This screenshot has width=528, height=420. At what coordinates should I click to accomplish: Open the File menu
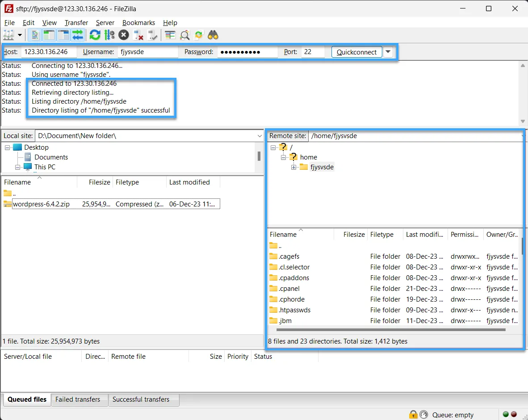[x=9, y=23]
